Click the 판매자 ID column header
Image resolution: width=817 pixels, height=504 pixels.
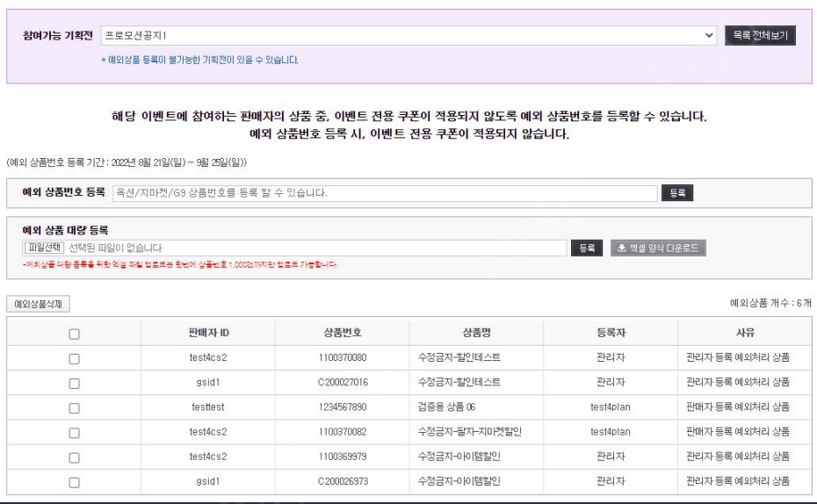point(207,333)
